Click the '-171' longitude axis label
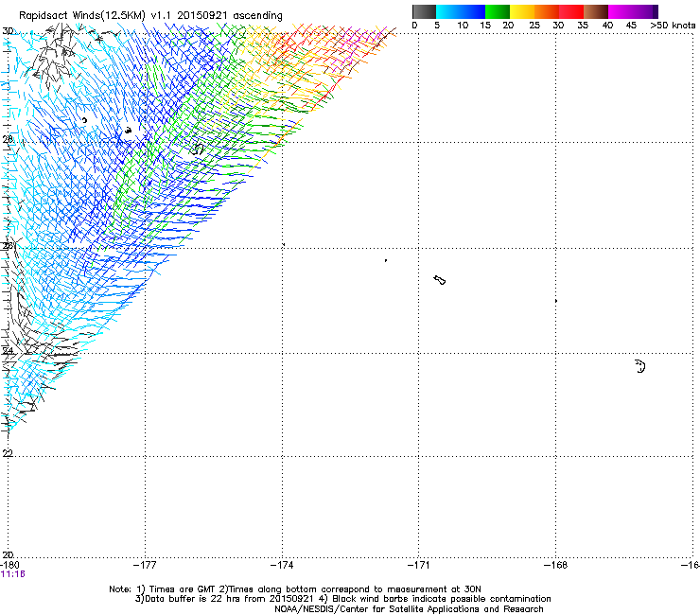 (x=419, y=565)
